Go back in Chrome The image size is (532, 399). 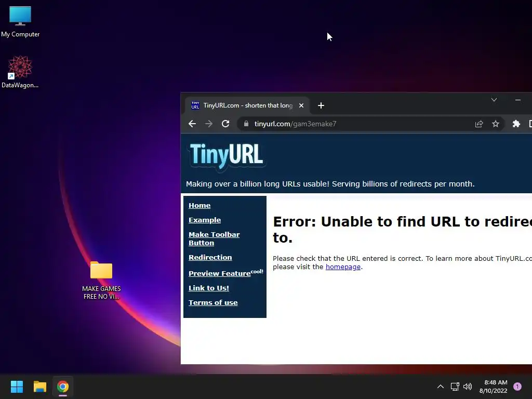[192, 124]
